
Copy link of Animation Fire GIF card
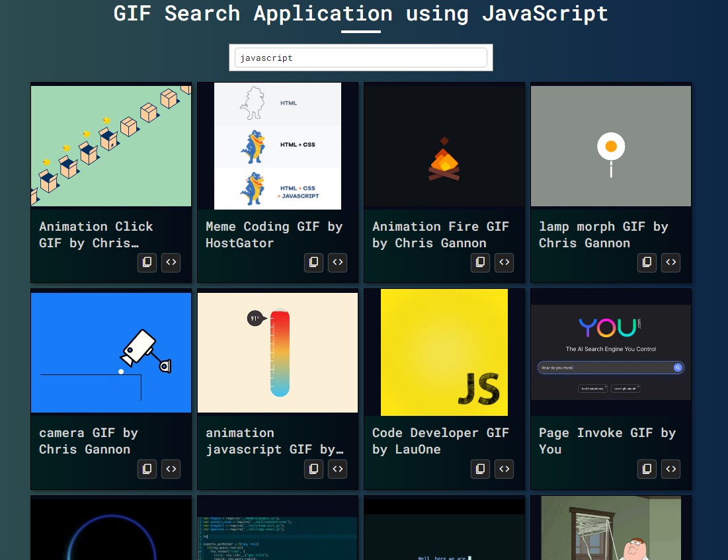480,262
